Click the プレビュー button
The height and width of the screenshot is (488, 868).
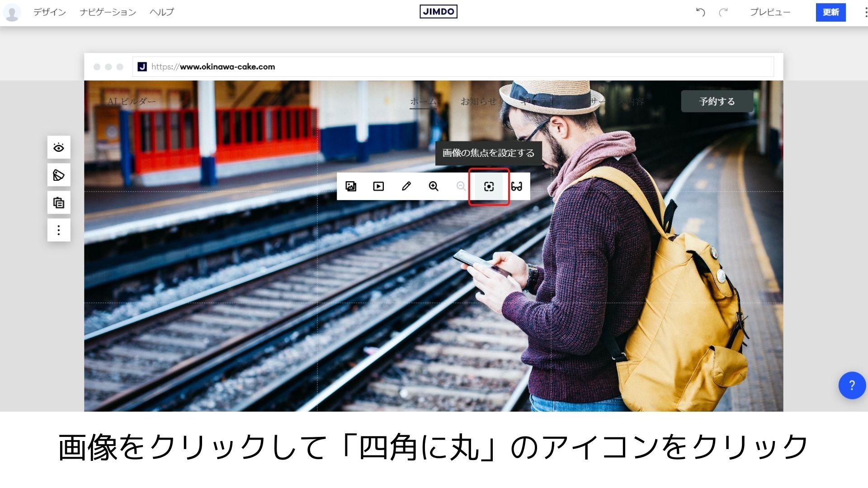click(770, 12)
